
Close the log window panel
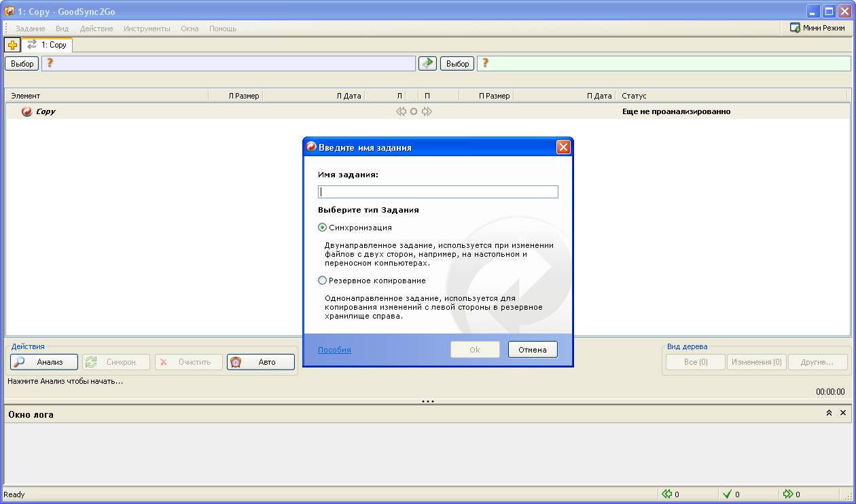(843, 413)
